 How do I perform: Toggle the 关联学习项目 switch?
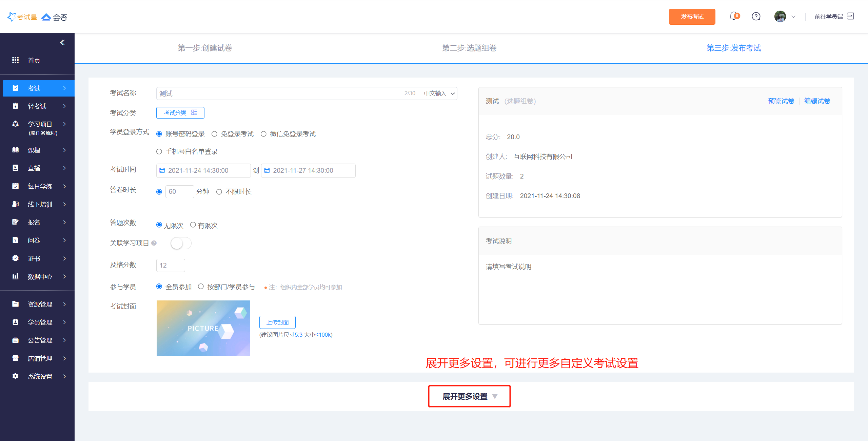pyautogui.click(x=181, y=243)
